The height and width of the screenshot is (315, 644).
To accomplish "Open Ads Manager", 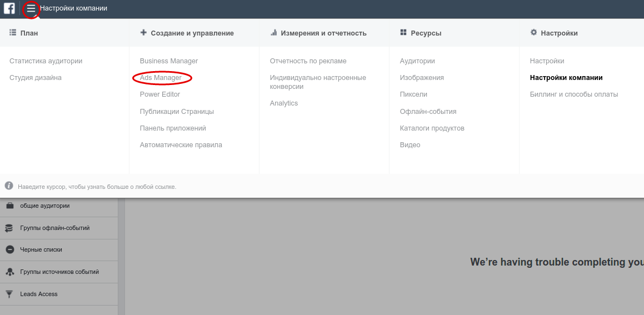I will coord(161,78).
